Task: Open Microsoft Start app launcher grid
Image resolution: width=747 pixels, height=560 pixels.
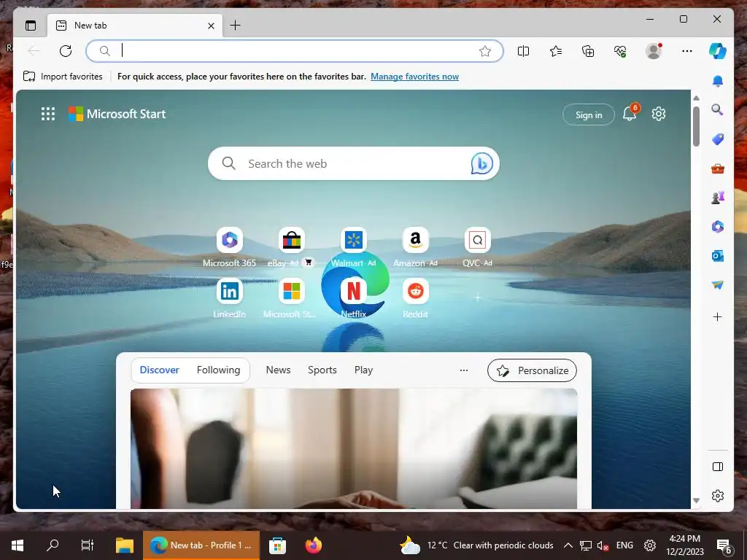Action: pos(47,114)
